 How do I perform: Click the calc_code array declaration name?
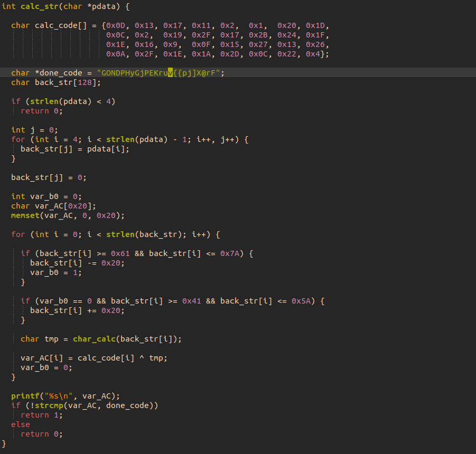tap(61, 25)
